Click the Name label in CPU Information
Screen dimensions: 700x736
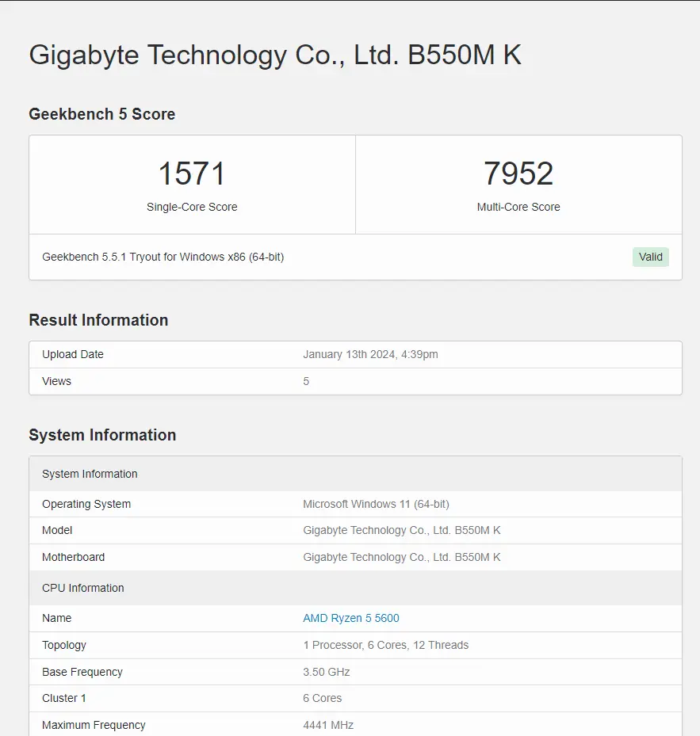click(57, 618)
